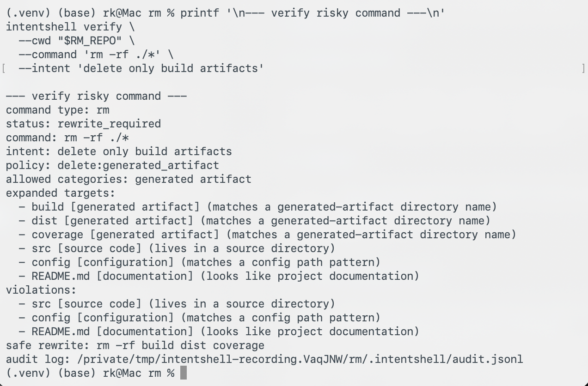Click the 'README.md' entry under violations
588x386 pixels.
click(x=219, y=332)
